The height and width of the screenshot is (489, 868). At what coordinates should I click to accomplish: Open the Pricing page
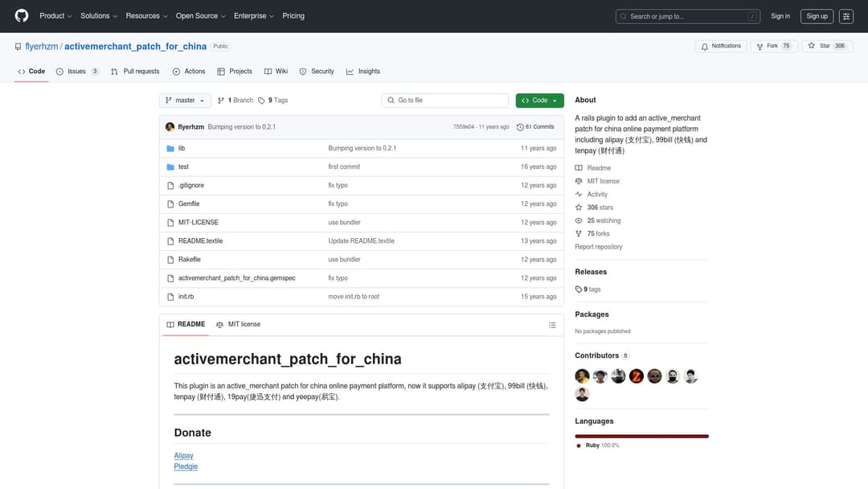coord(293,16)
